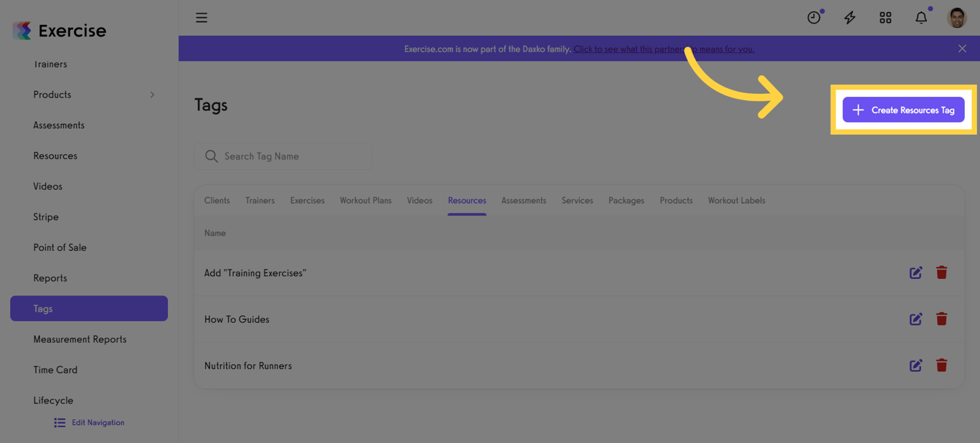Select Tags in the sidebar
Viewport: 980px width, 443px height.
click(x=89, y=308)
